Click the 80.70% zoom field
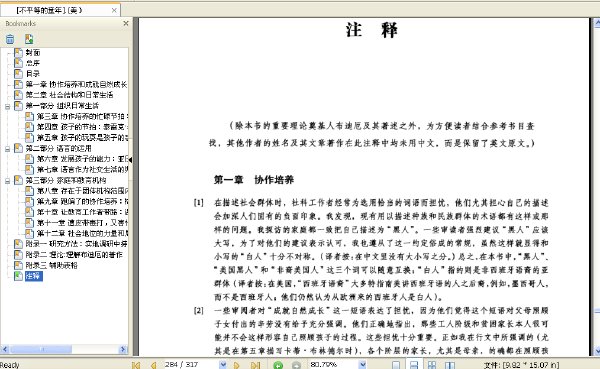This screenshot has height=369, width=600. (x=334, y=365)
